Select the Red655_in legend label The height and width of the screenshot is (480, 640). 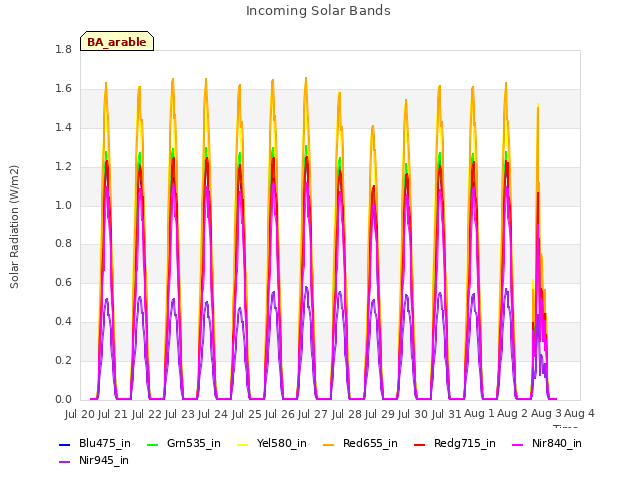click(370, 443)
